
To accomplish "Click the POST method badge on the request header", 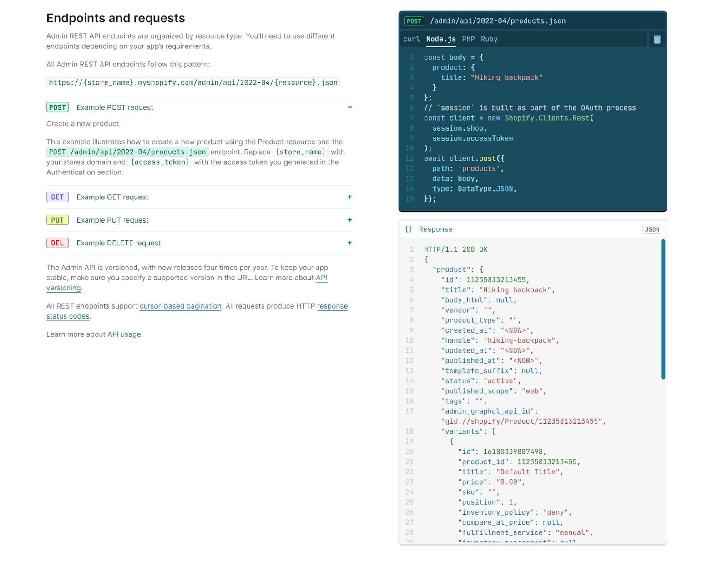I will tap(414, 20).
